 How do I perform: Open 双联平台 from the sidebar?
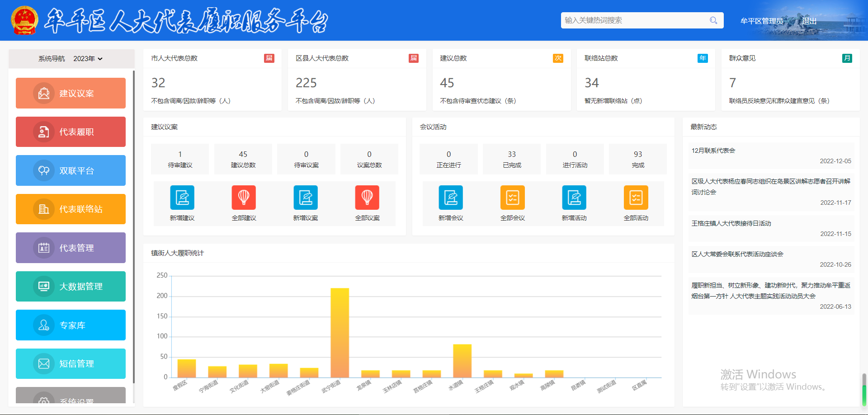click(x=71, y=170)
